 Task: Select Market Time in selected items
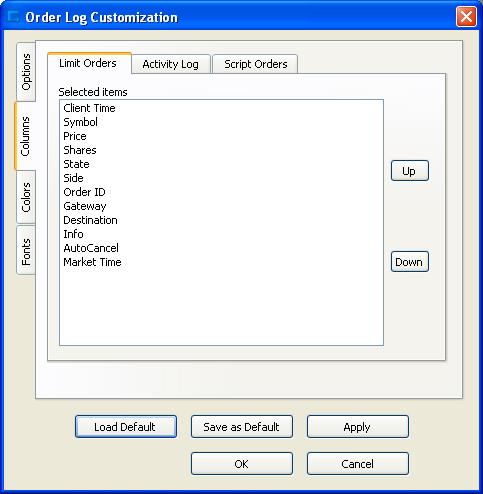92,262
